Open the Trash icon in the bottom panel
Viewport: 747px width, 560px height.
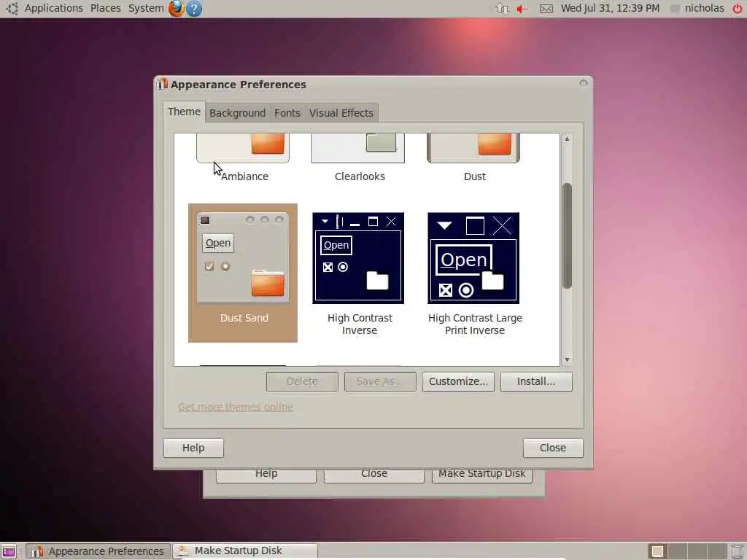point(738,551)
